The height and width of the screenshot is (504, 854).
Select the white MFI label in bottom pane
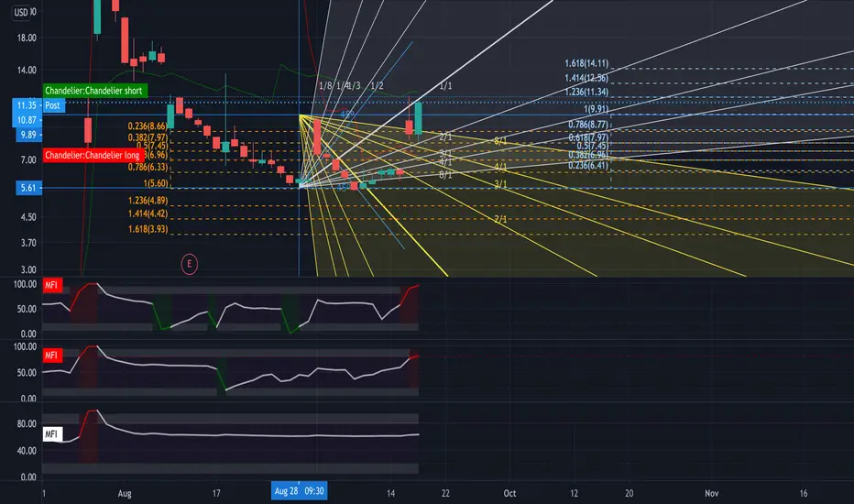(51, 434)
